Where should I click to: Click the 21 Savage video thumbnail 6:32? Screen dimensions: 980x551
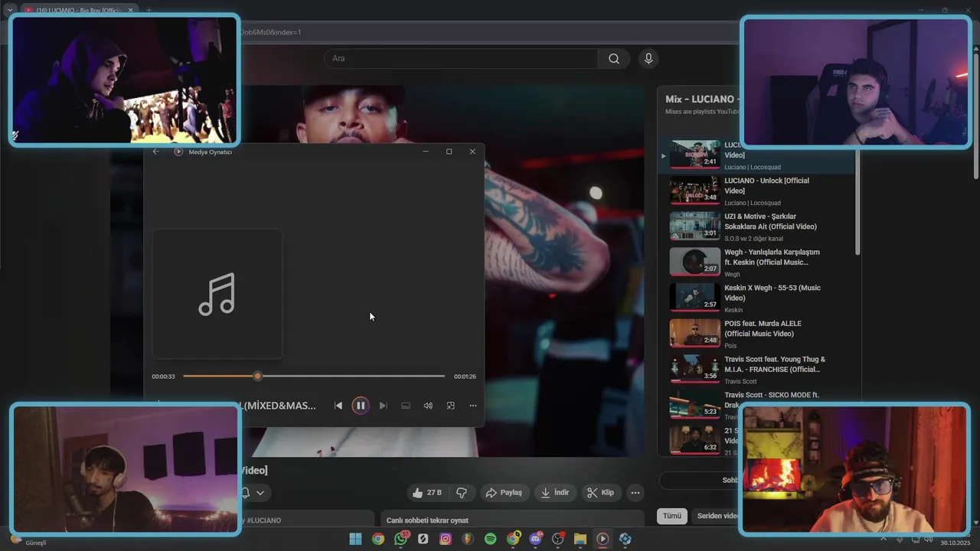695,440
